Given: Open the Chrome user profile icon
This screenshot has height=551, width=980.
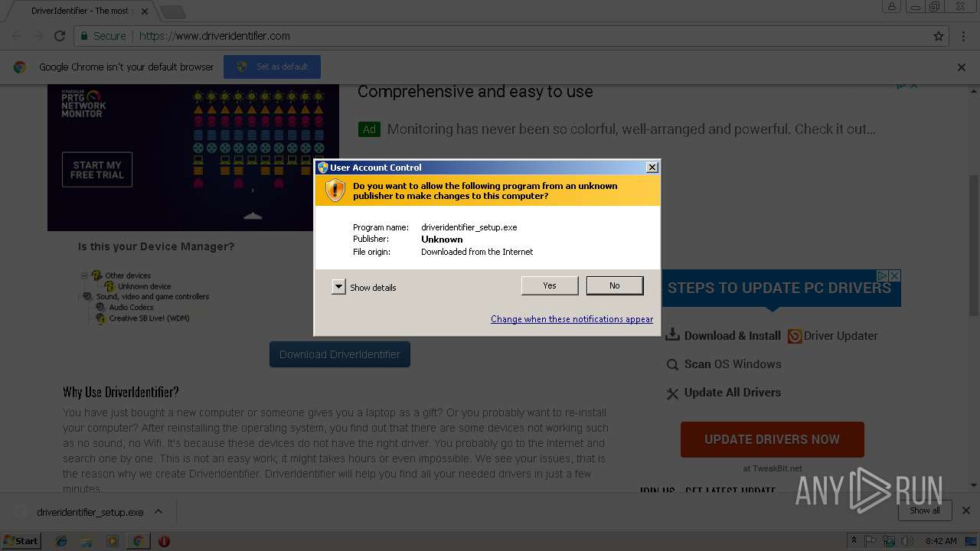Looking at the screenshot, I should 891,6.
